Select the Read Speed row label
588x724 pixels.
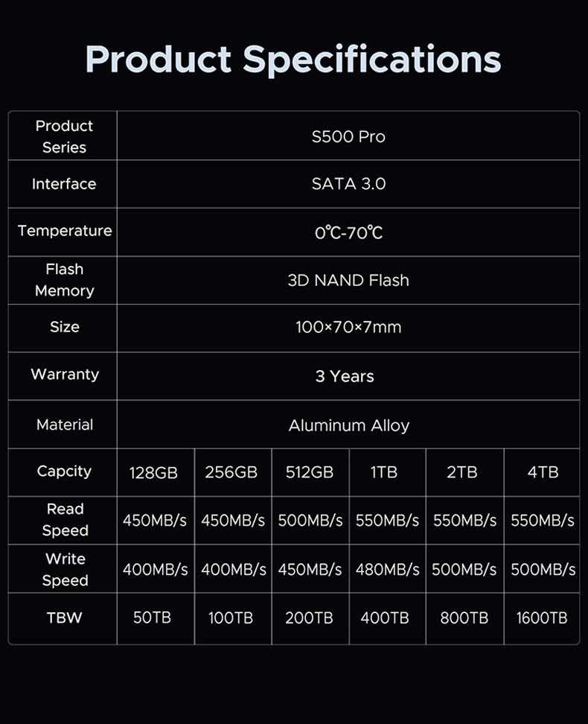pos(65,520)
